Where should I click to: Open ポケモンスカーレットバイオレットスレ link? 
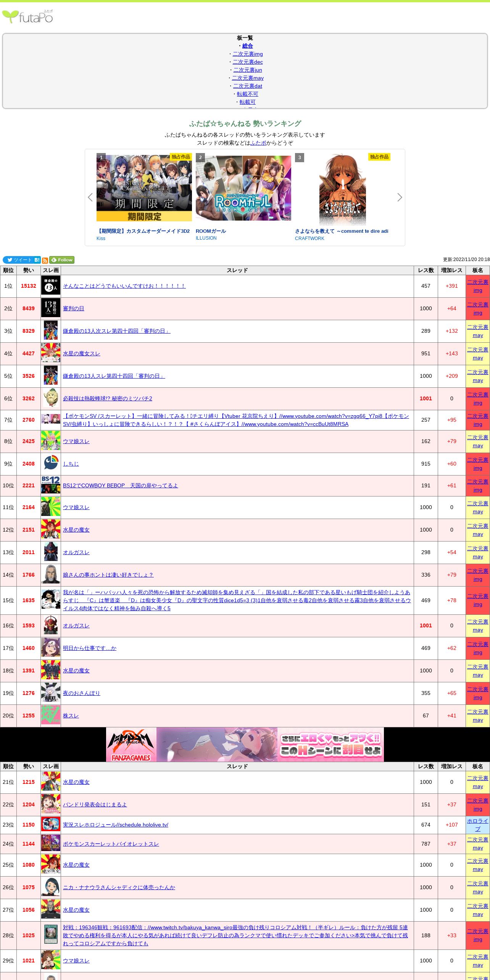[x=111, y=844]
